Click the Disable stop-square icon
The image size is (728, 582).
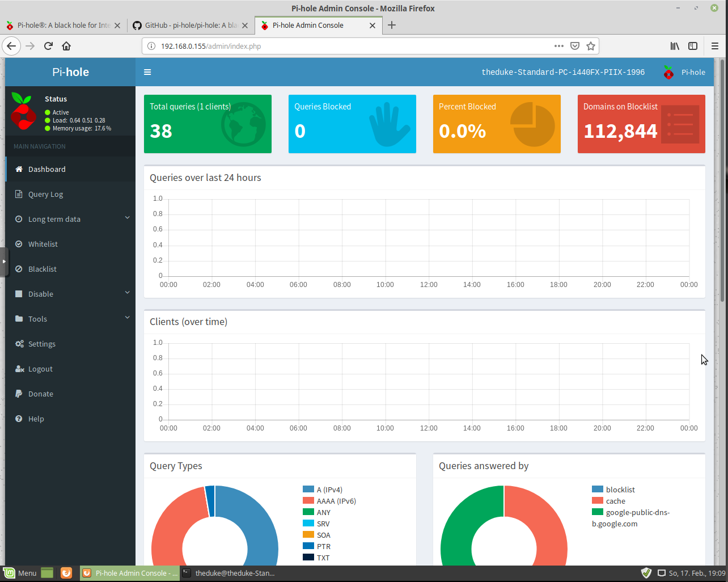[x=19, y=294]
